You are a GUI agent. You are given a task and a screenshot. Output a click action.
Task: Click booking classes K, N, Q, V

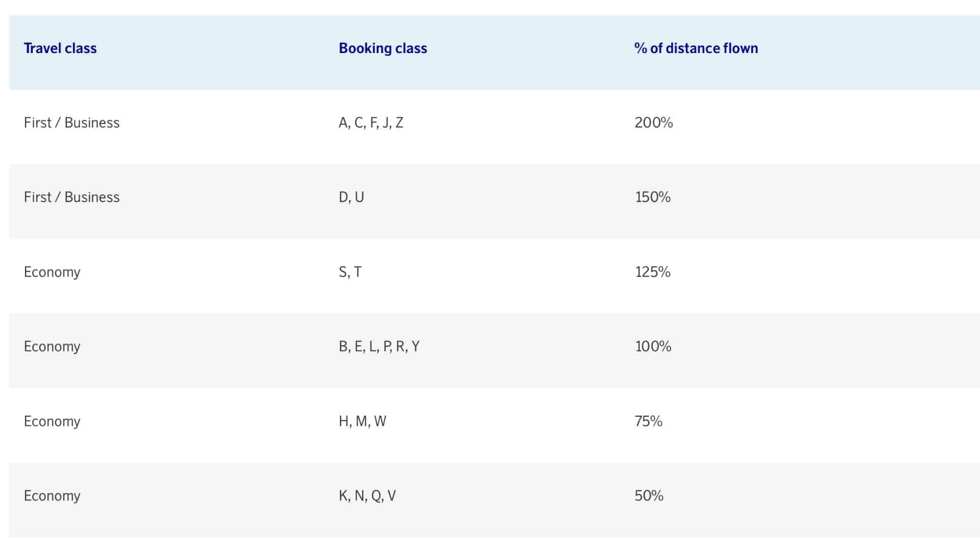[367, 496]
